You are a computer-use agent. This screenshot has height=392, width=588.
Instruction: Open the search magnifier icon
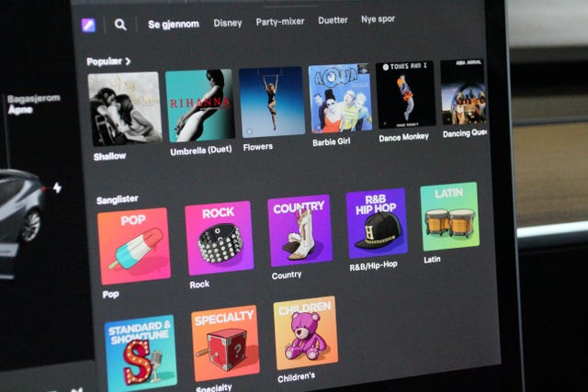[120, 25]
